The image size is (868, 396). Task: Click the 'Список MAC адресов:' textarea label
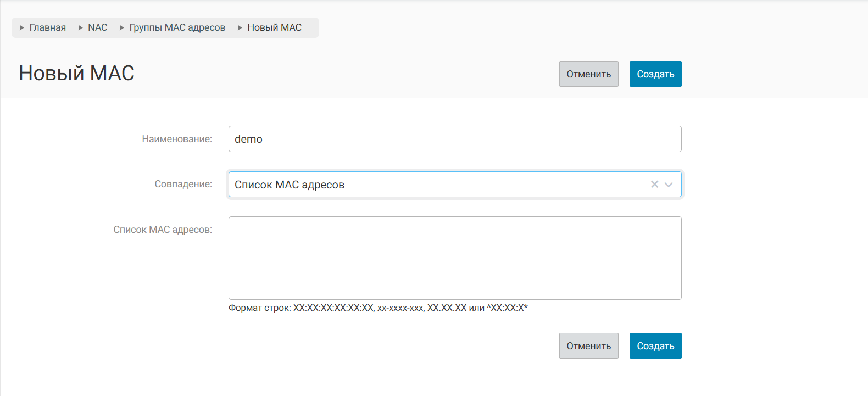[x=163, y=230]
